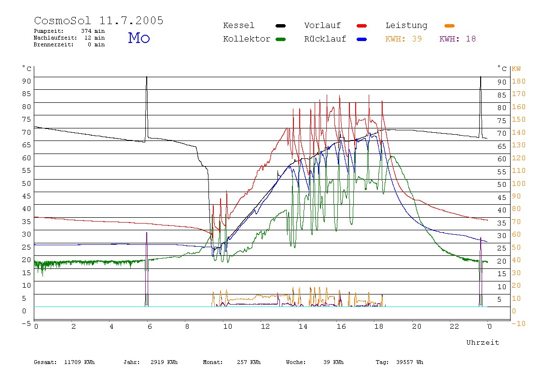Select the '22' hour label on time axis
This screenshot has height=392, width=554.
[x=454, y=327]
